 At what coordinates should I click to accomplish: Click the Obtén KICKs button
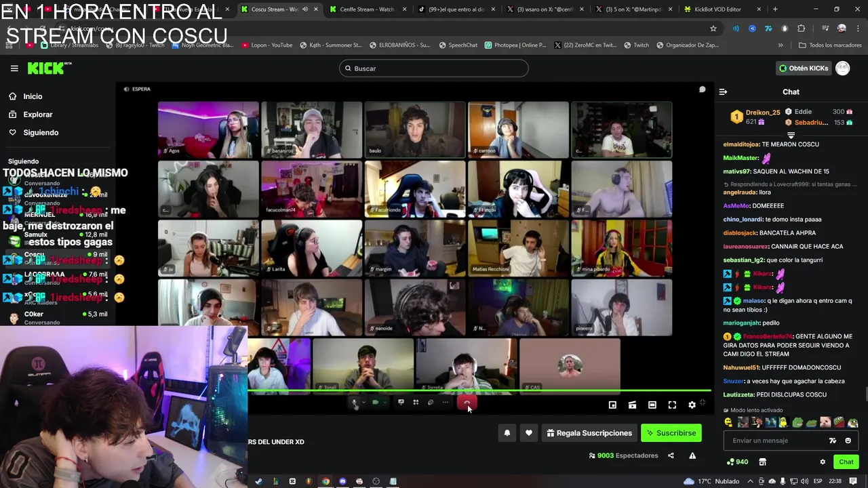[x=803, y=68]
